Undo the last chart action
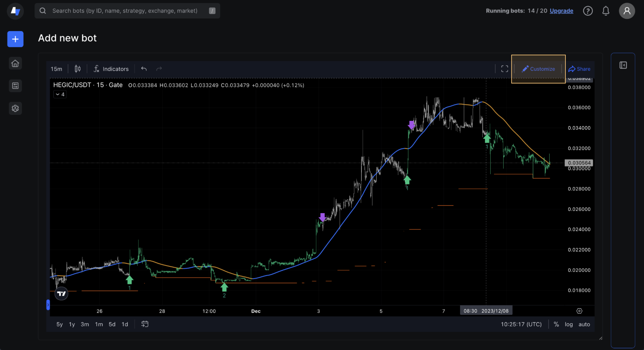Image resolution: width=644 pixels, height=350 pixels. coord(144,69)
